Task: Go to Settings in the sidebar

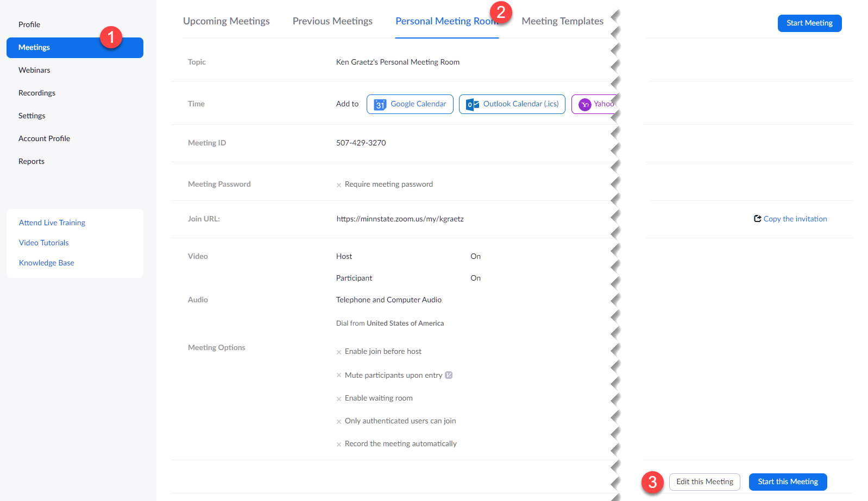Action: point(32,116)
